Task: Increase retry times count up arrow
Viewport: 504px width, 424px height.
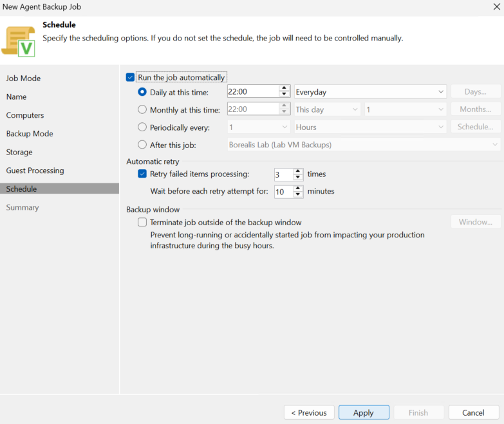Action: tap(298, 171)
